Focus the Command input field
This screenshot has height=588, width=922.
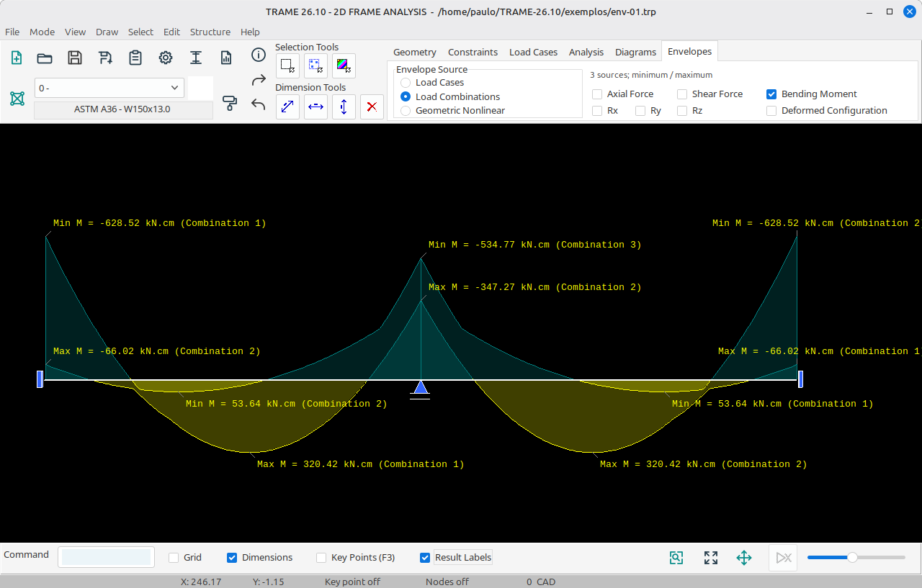coord(107,557)
